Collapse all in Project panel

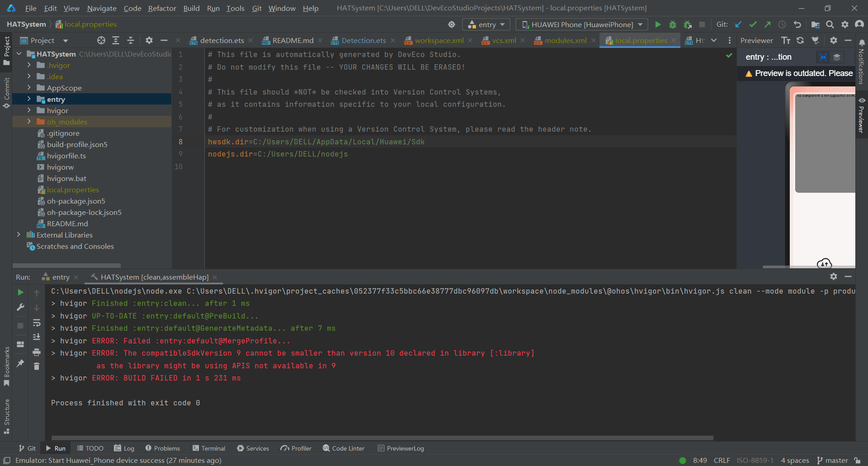pyautogui.click(x=131, y=40)
